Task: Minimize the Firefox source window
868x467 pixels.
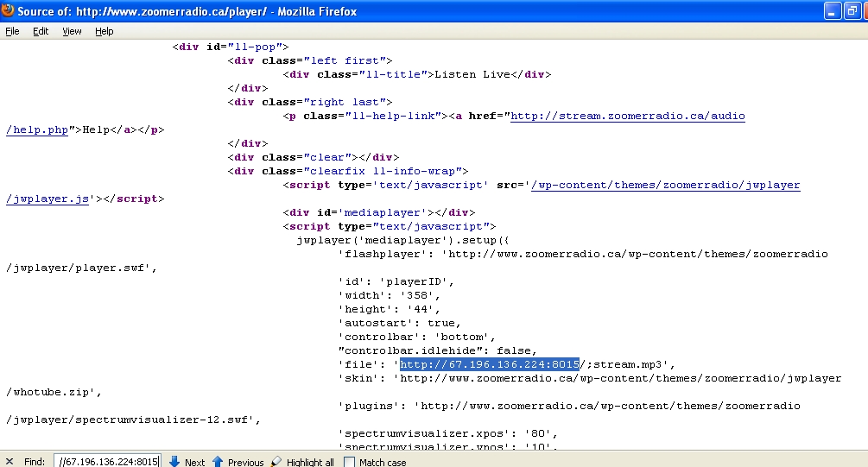Action: [x=833, y=11]
